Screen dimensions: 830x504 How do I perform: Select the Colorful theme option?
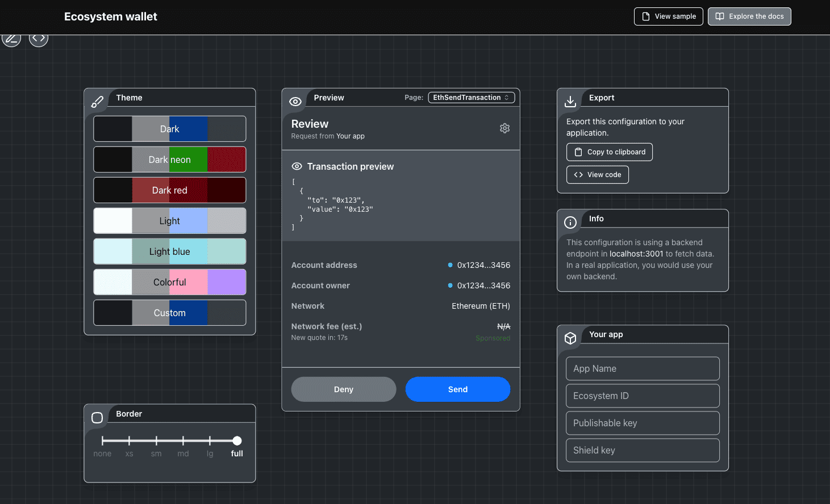pos(169,282)
